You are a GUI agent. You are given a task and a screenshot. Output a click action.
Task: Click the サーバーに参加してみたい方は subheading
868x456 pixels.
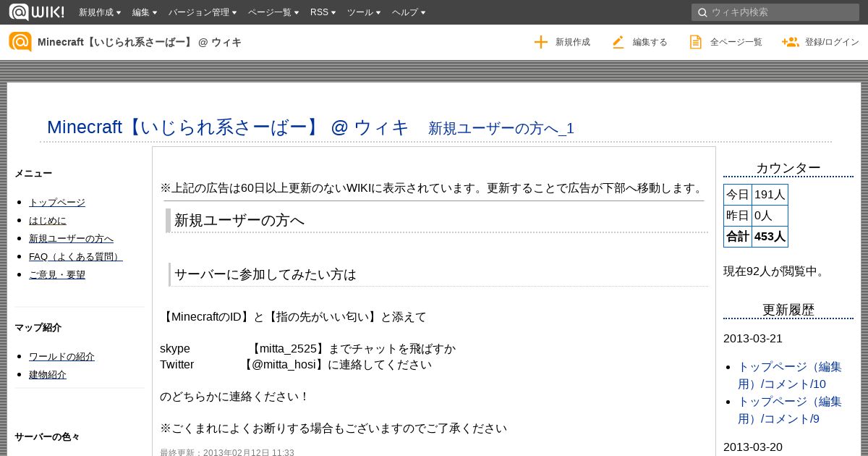tap(265, 275)
